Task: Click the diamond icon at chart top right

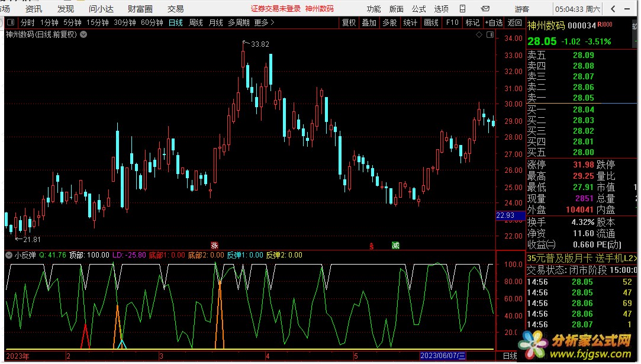Action: click(479, 35)
